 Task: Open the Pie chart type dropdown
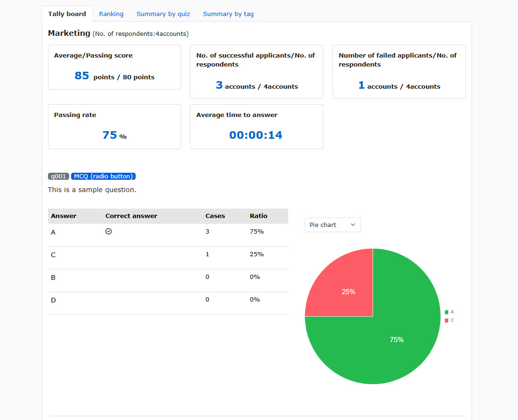point(333,225)
